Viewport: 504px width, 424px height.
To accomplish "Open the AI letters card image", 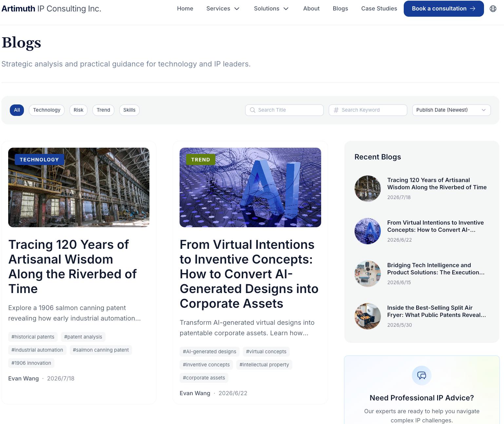I will tap(250, 187).
